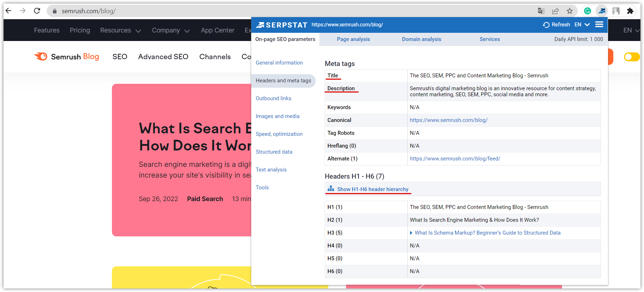Switch to the Domain analysis tab
Image resolution: width=644 pixels, height=292 pixels.
pos(422,39)
